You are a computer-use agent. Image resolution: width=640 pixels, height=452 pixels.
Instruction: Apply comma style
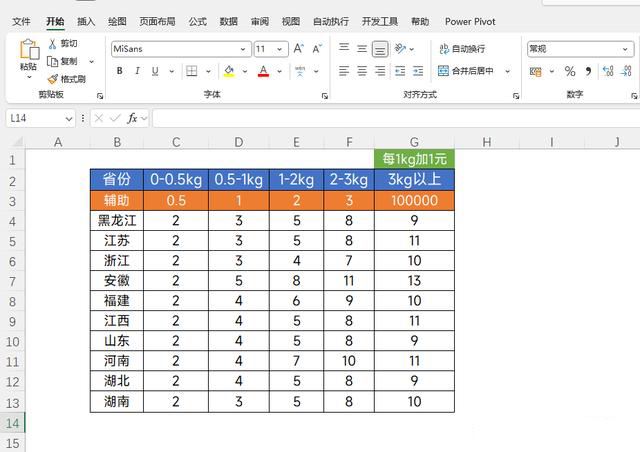588,71
